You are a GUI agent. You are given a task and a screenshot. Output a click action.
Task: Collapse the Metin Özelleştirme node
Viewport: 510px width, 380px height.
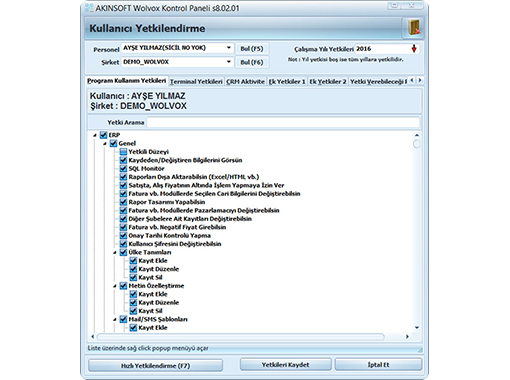(115, 286)
